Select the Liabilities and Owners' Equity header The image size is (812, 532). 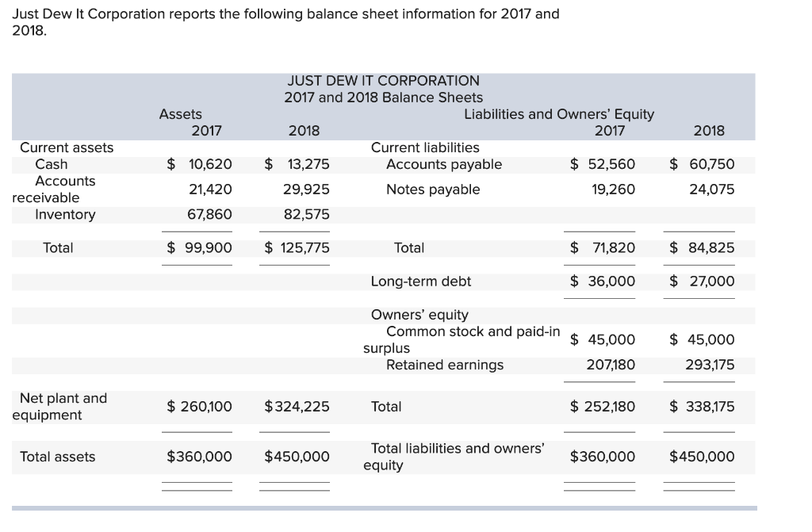559,114
